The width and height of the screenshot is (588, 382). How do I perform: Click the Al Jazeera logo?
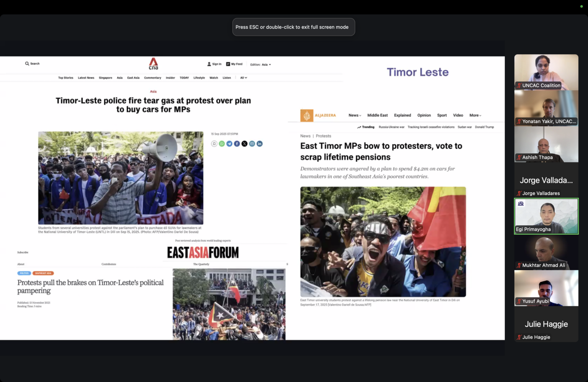tap(318, 115)
